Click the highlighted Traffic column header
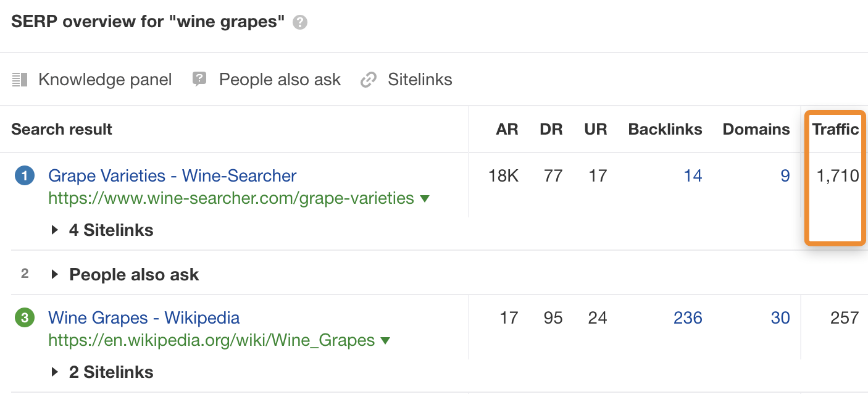This screenshot has height=394, width=868. coord(835,129)
